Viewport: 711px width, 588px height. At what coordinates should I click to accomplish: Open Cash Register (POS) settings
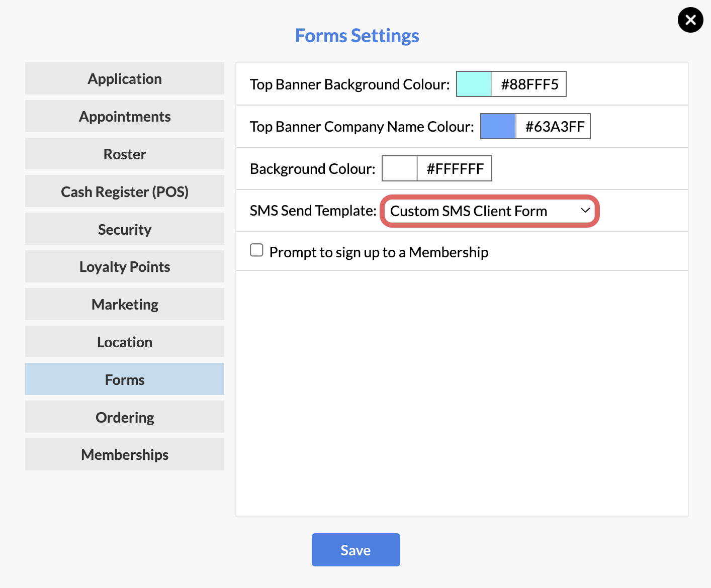(124, 191)
